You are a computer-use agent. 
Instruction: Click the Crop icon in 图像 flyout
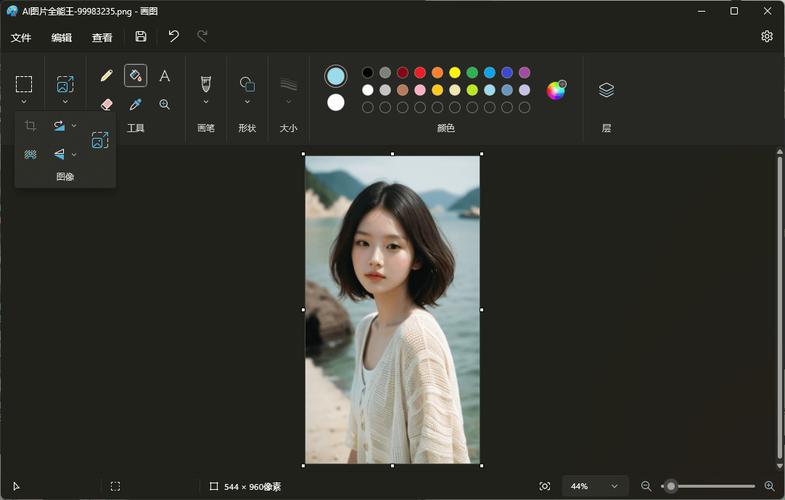click(x=30, y=125)
